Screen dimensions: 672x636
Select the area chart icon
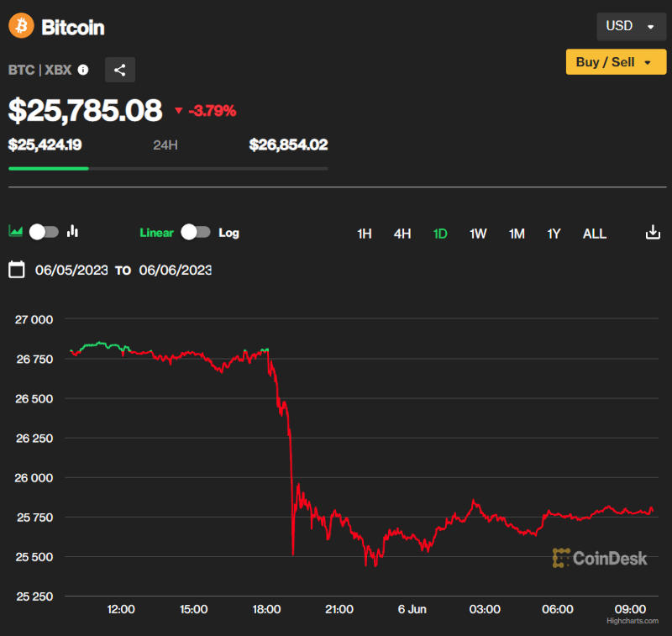click(15, 231)
